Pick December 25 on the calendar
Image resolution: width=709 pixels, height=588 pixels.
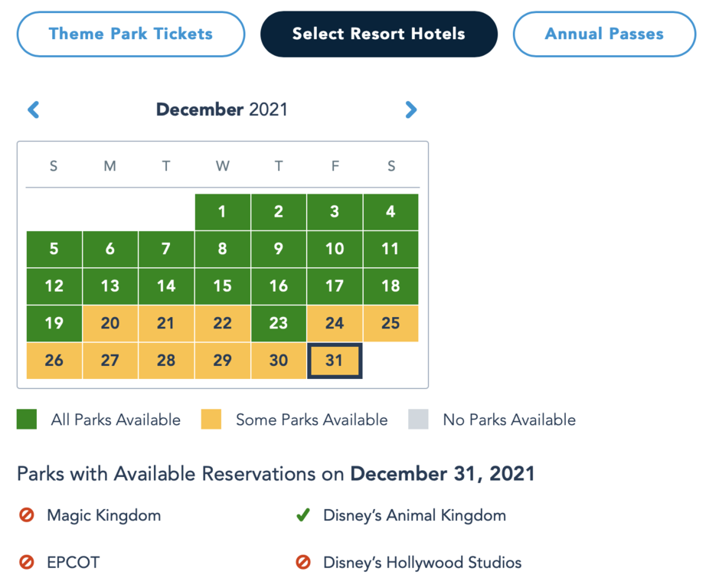[x=390, y=323]
